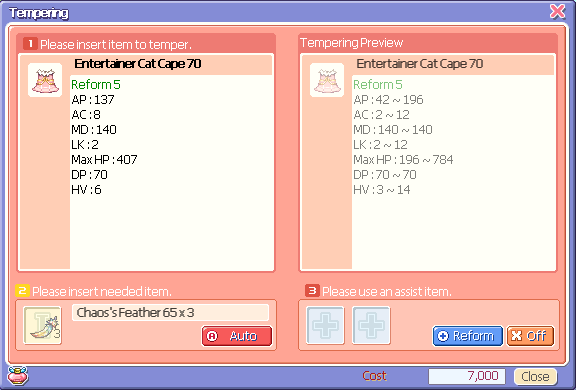Click the Auto button
This screenshot has height=390, width=576.
[x=237, y=336]
